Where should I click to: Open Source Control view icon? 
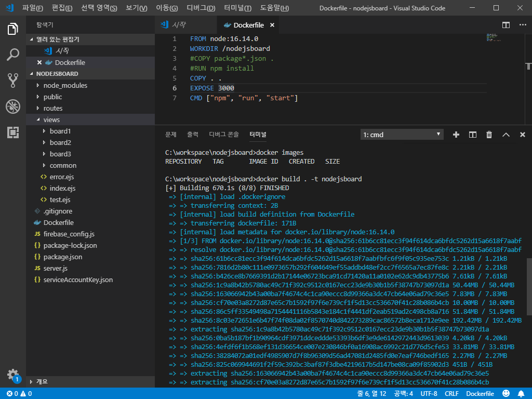(12, 81)
